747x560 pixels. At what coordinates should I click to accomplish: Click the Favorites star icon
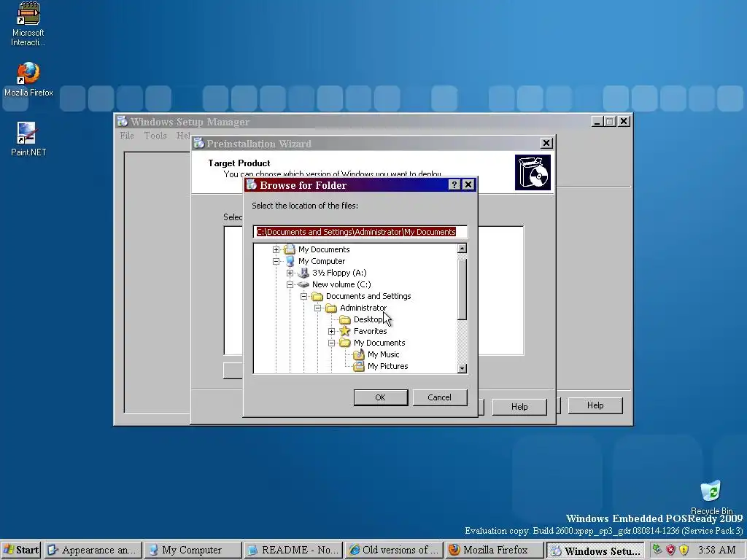pos(345,331)
